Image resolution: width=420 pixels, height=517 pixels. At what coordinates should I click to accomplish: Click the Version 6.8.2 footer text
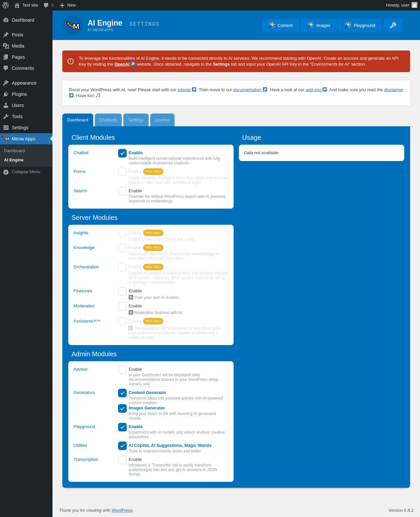(x=401, y=510)
